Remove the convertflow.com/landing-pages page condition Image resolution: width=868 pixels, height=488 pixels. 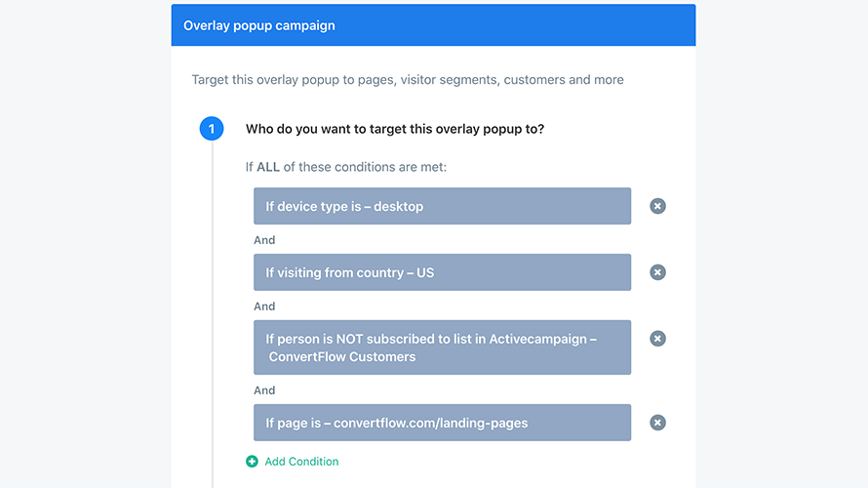coord(657,423)
